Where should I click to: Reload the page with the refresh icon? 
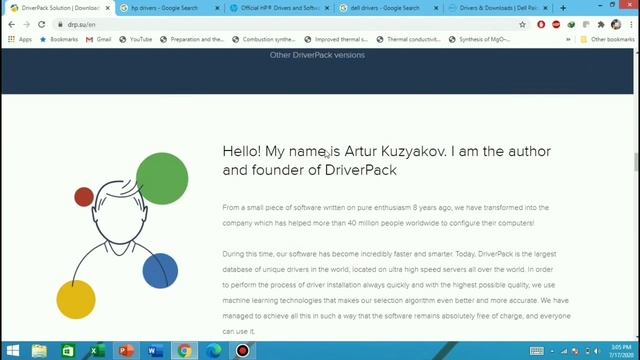click(42, 24)
